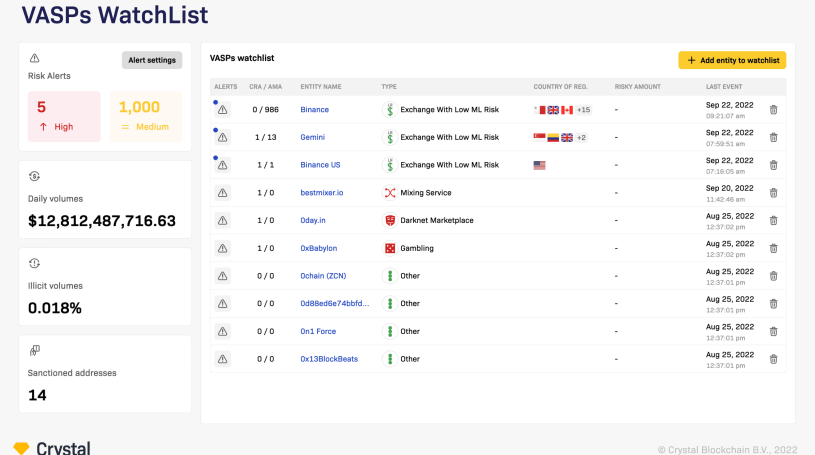The height and width of the screenshot is (455, 815).
Task: Expand the +2 countries badge for Gemini
Action: [x=580, y=137]
